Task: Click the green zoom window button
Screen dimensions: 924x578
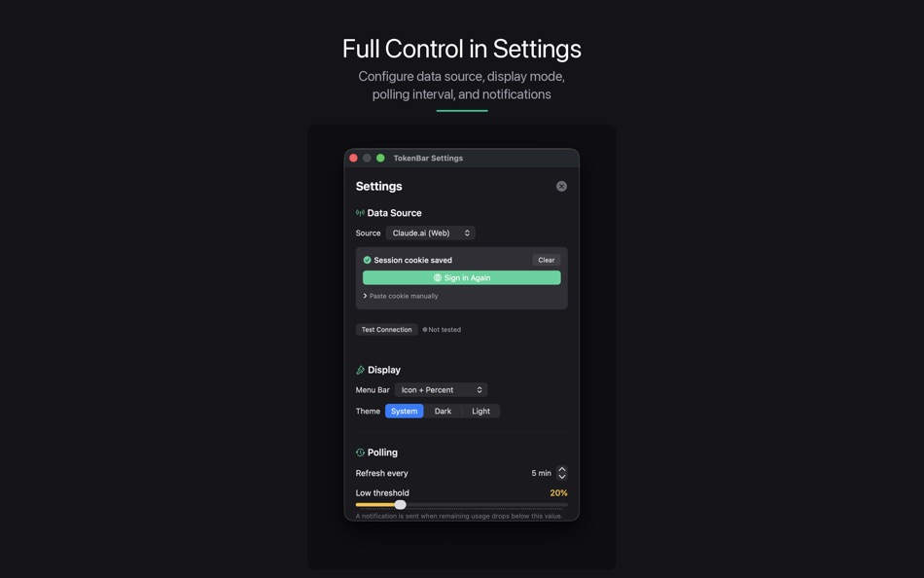Action: (x=380, y=158)
